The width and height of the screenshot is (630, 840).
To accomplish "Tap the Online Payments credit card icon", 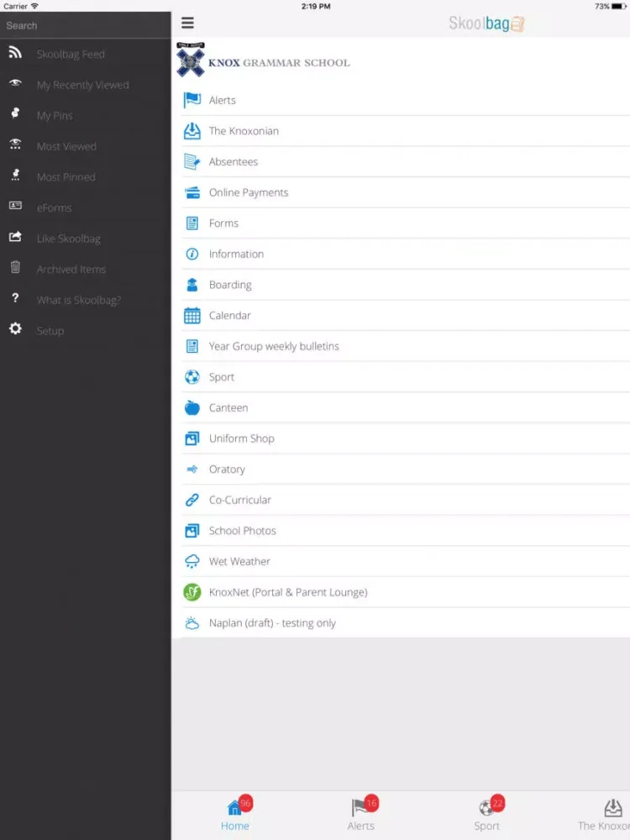I will (x=192, y=192).
